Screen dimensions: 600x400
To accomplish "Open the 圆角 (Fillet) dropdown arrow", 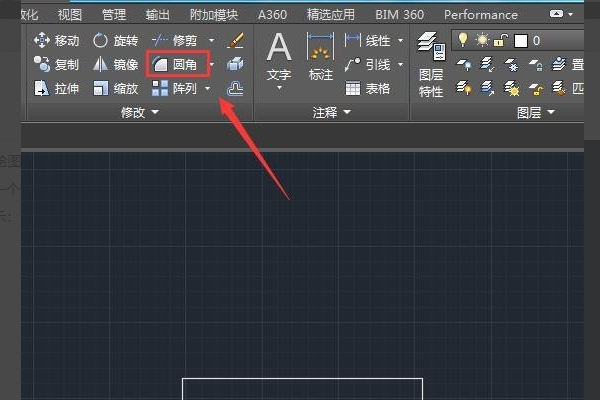I will [212, 64].
